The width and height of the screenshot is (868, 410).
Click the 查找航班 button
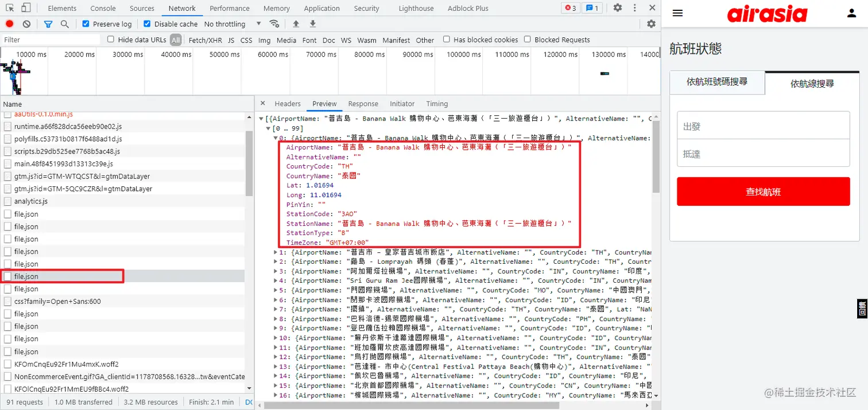coord(763,192)
